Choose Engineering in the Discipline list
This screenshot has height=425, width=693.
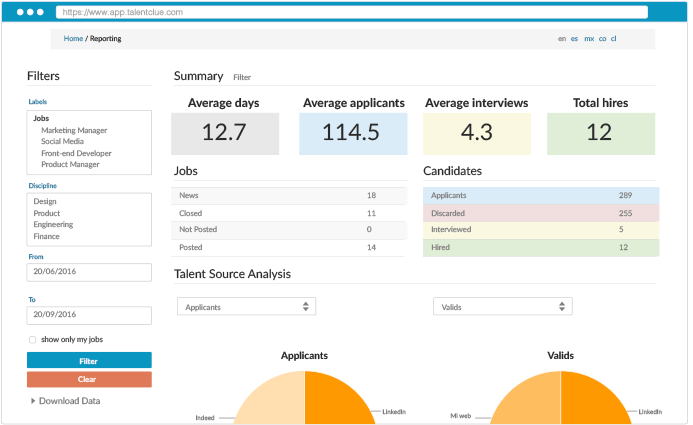click(x=53, y=225)
